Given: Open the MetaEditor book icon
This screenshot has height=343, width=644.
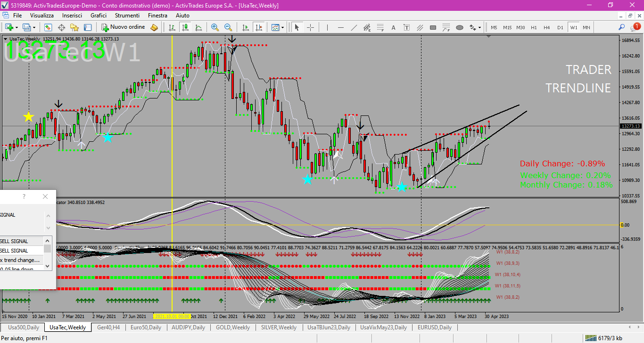Looking at the screenshot, I should (x=154, y=27).
